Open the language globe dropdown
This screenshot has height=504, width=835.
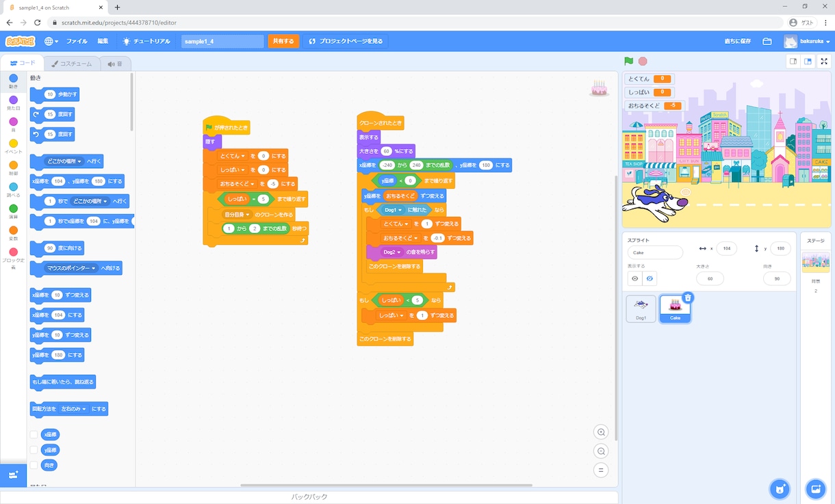(x=51, y=41)
